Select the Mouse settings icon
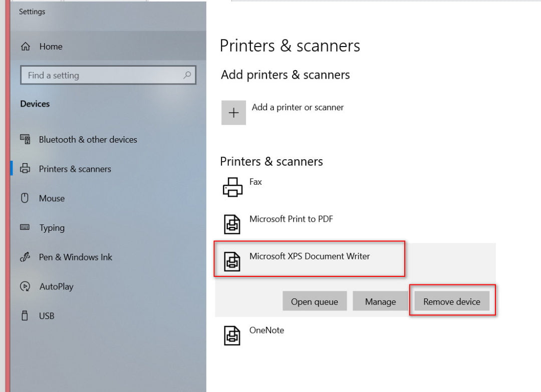Screen dimensions: 541x392 [x=26, y=198]
